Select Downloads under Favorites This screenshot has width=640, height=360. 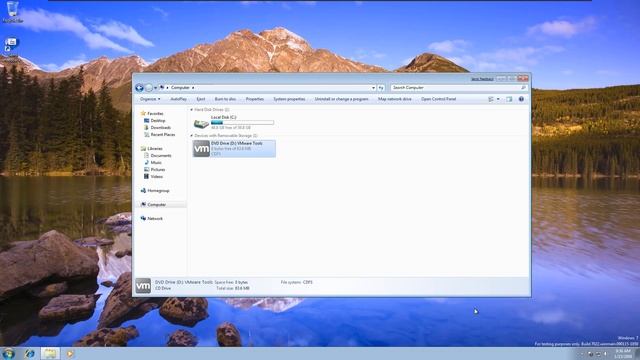(160, 128)
